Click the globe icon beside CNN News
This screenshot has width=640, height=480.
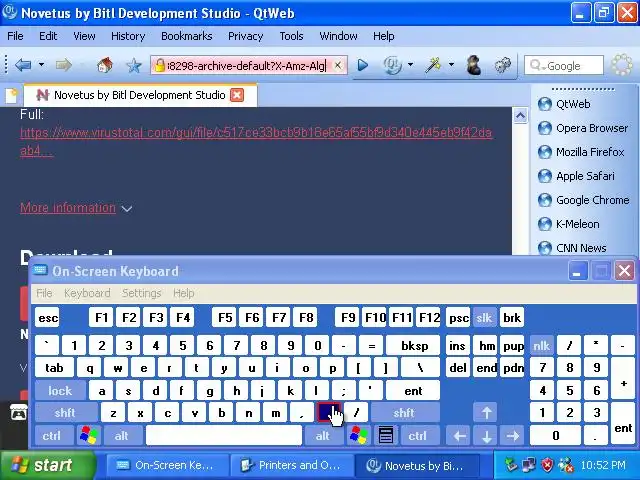(545, 248)
